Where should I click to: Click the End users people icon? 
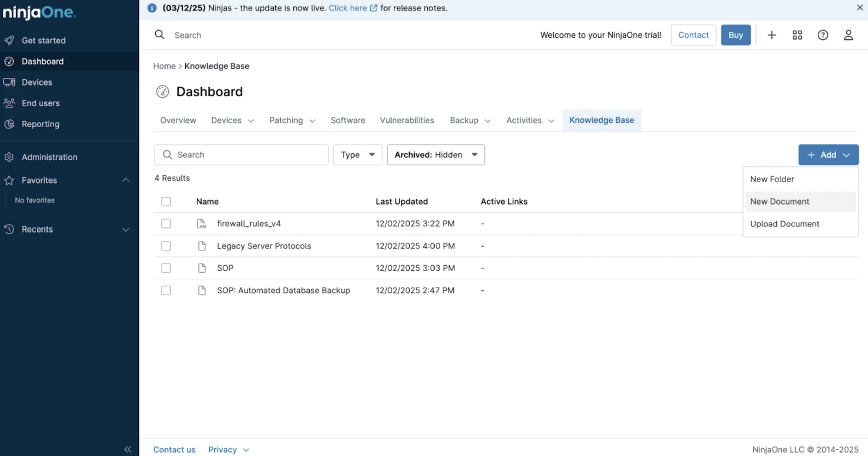[x=9, y=103]
